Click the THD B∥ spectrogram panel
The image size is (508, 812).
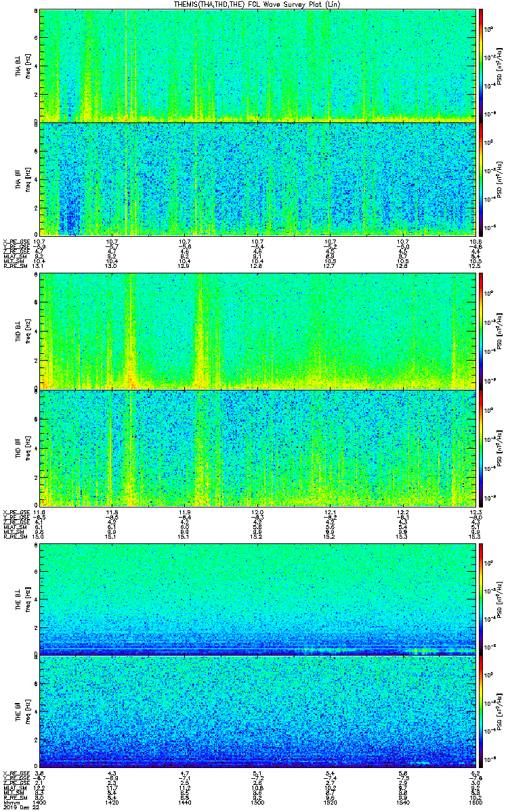point(257,447)
